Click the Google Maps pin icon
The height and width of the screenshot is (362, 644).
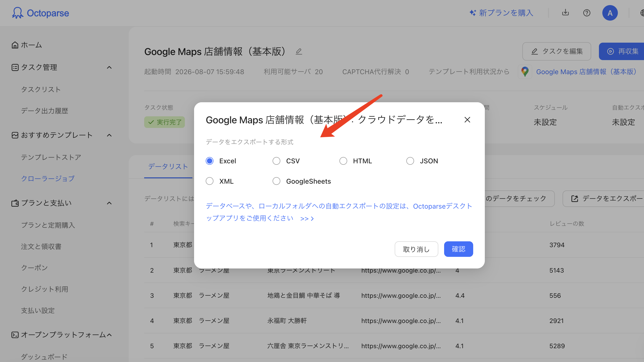pyautogui.click(x=525, y=72)
